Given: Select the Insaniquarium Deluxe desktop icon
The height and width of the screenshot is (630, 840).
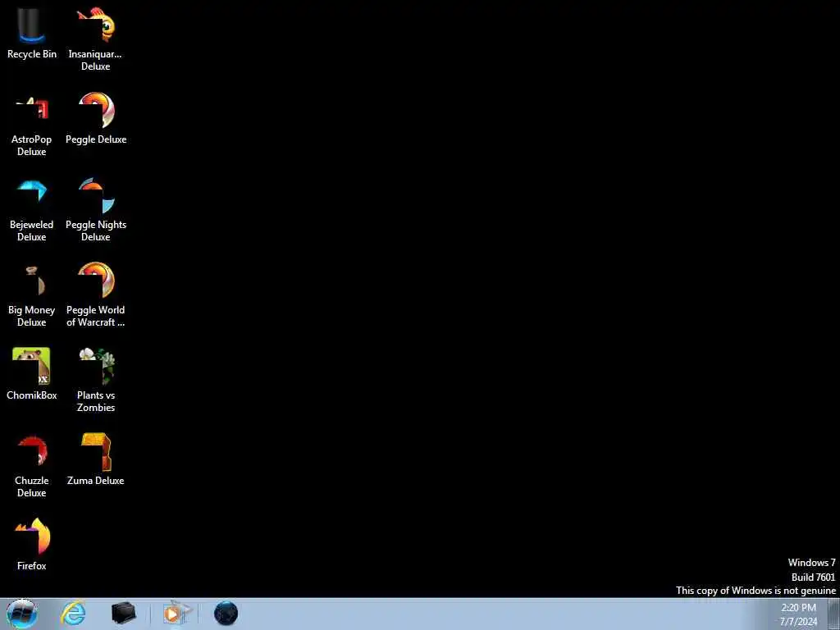Looking at the screenshot, I should point(95,39).
